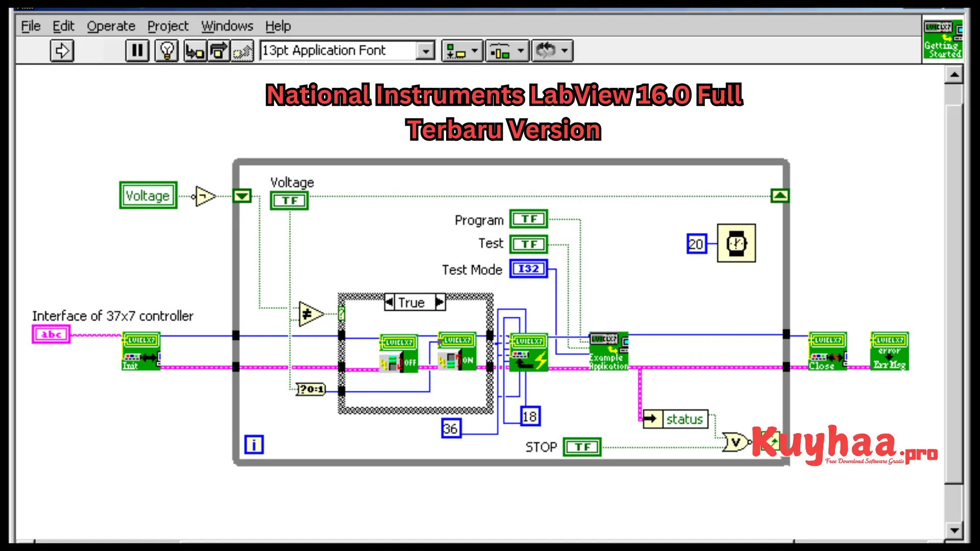Open the Project menu

168,26
